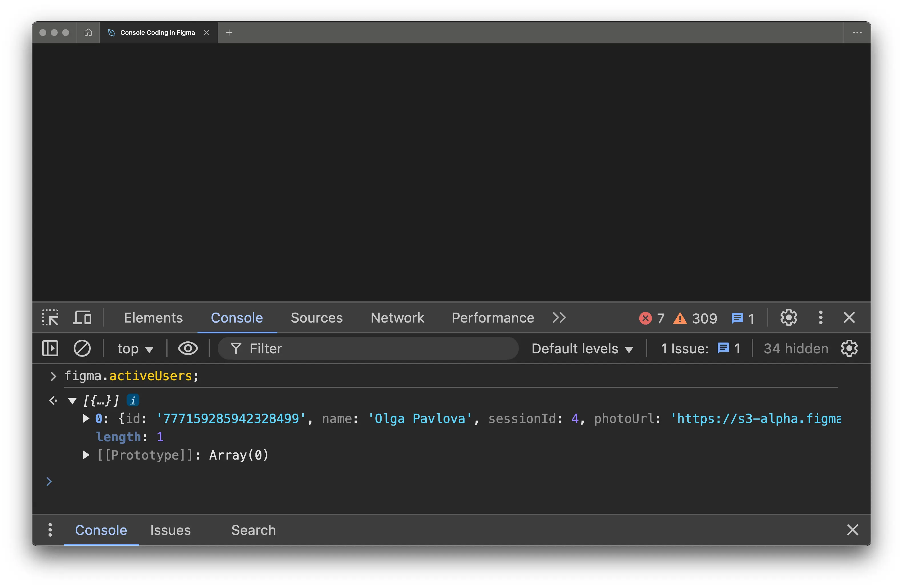This screenshot has width=903, height=588.
Task: Toggle the live expression eye icon
Action: pyautogui.click(x=188, y=349)
